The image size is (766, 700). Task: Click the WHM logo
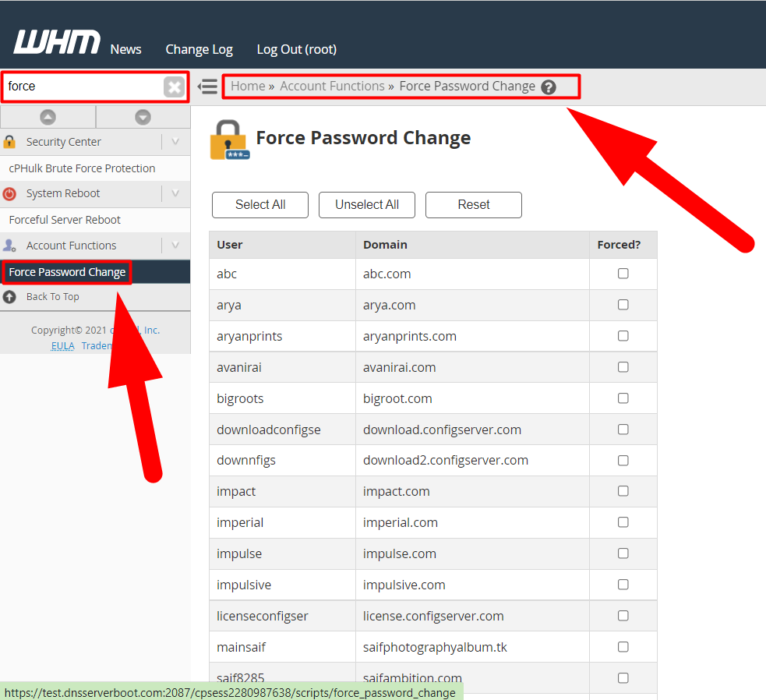(57, 42)
